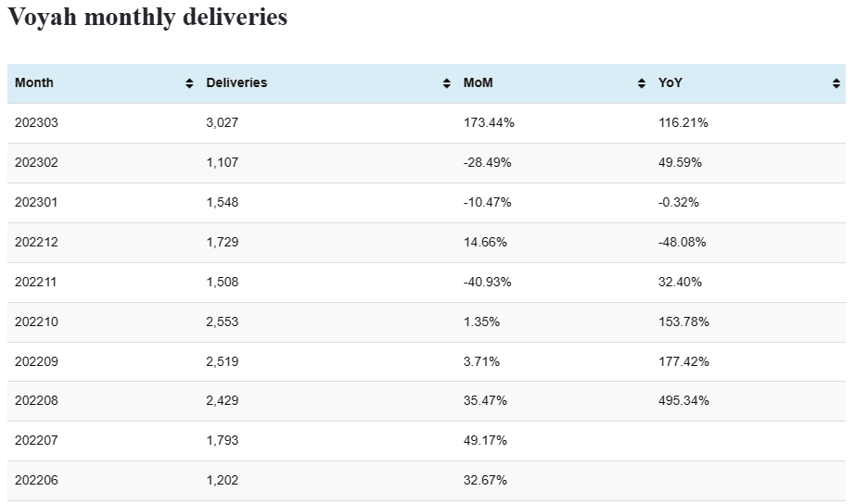The image size is (855, 504).
Task: Click the sort arrows in MoM column
Action: pos(642,83)
